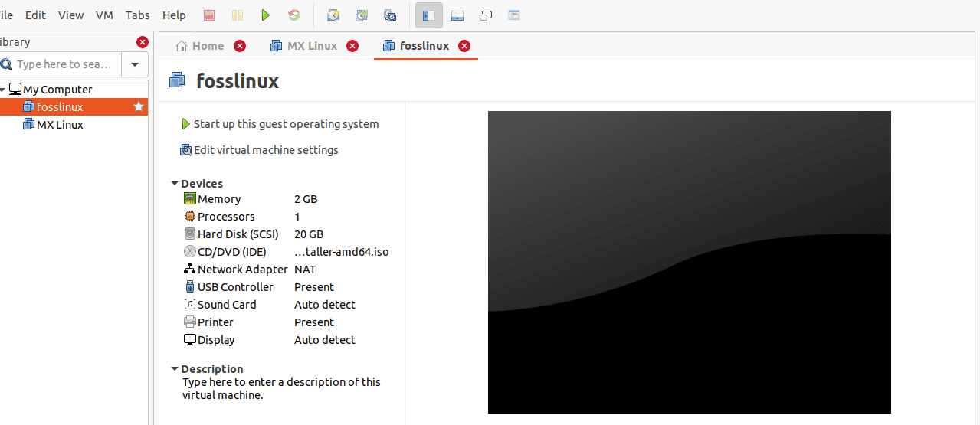Open Edit virtual machine settings
Screen dimensions: 980x425
point(266,150)
